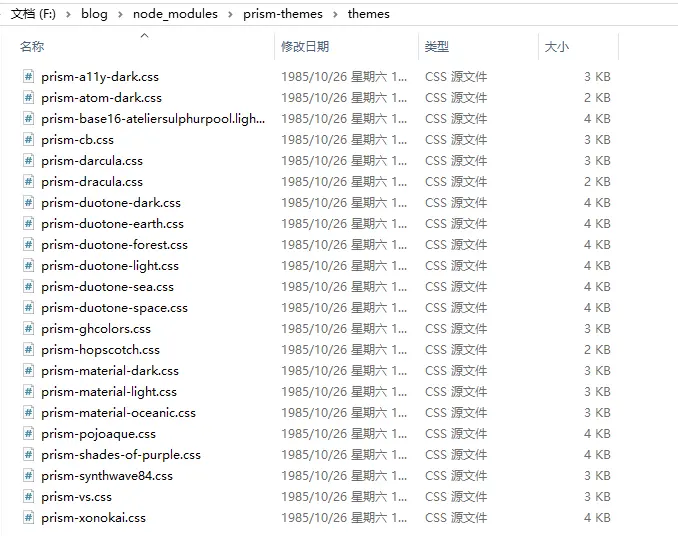Open the chevron after prism-themes breadcrumb
This screenshot has width=678, height=536.
click(335, 14)
